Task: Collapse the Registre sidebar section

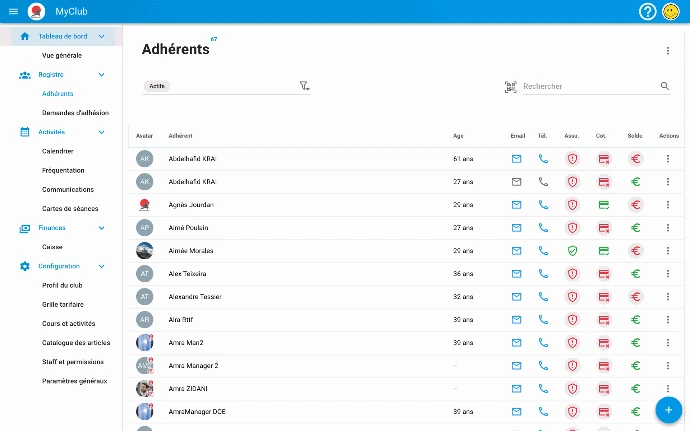Action: coord(101,75)
